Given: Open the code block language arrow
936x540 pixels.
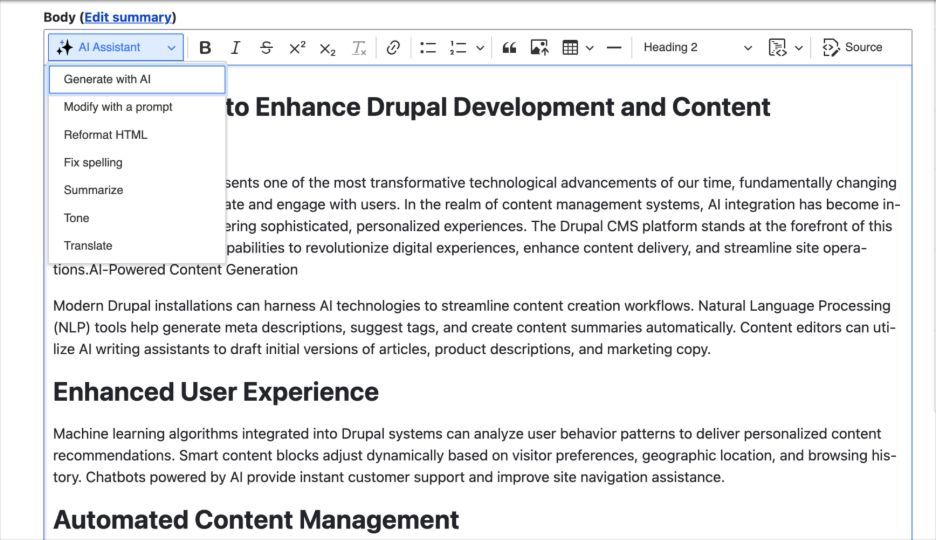Looking at the screenshot, I should tap(799, 47).
